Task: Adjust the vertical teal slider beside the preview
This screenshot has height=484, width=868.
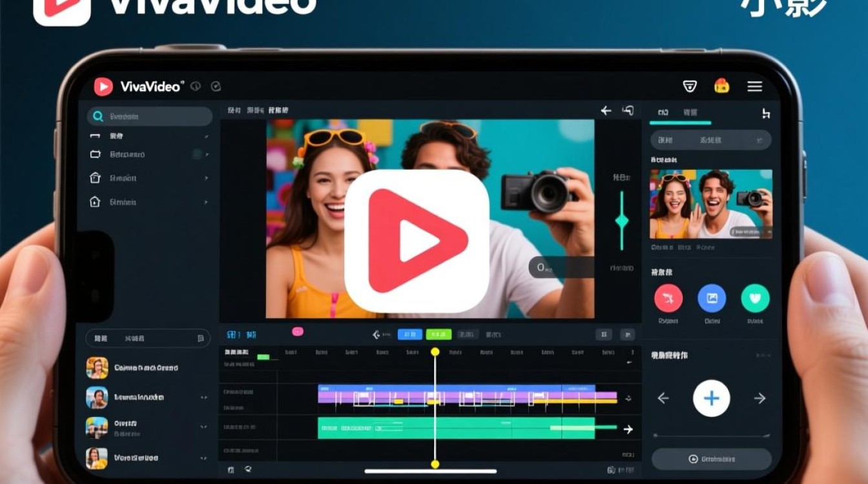Action: tap(622, 221)
